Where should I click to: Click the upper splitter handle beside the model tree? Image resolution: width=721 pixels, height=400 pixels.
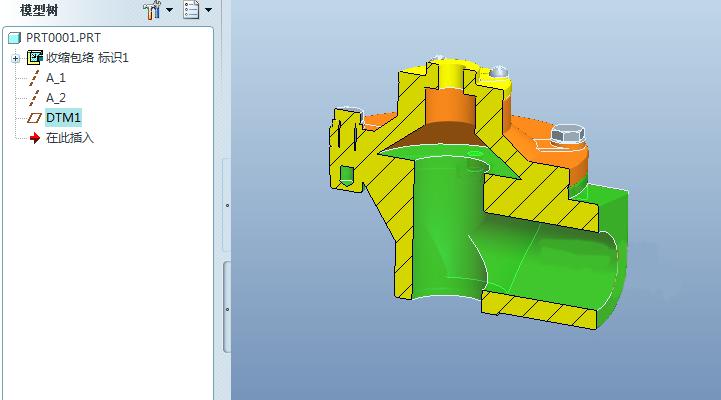pos(227,206)
